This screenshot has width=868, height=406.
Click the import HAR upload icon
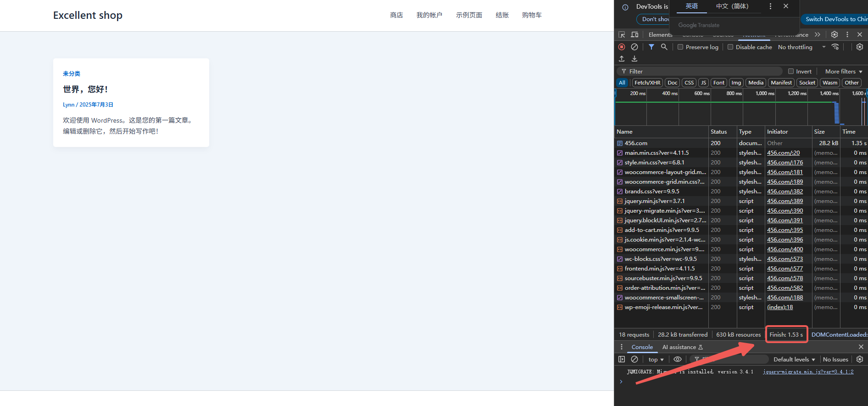(x=622, y=59)
